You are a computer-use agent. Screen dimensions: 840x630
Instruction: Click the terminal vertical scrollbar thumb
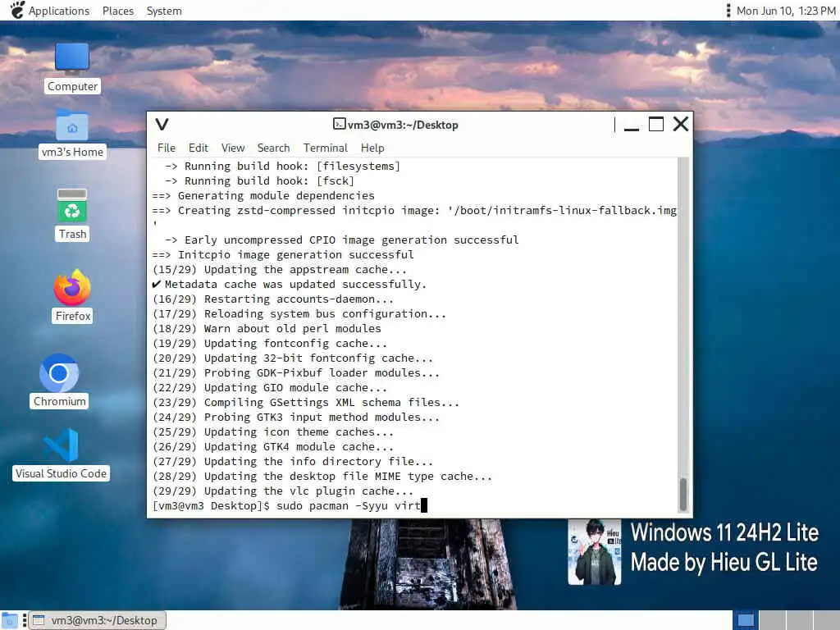click(683, 494)
